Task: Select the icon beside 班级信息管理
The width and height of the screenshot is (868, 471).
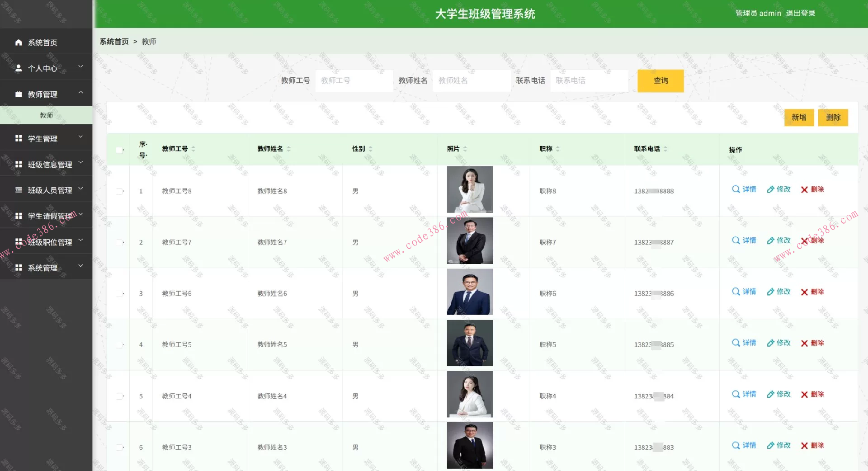Action: (x=19, y=164)
